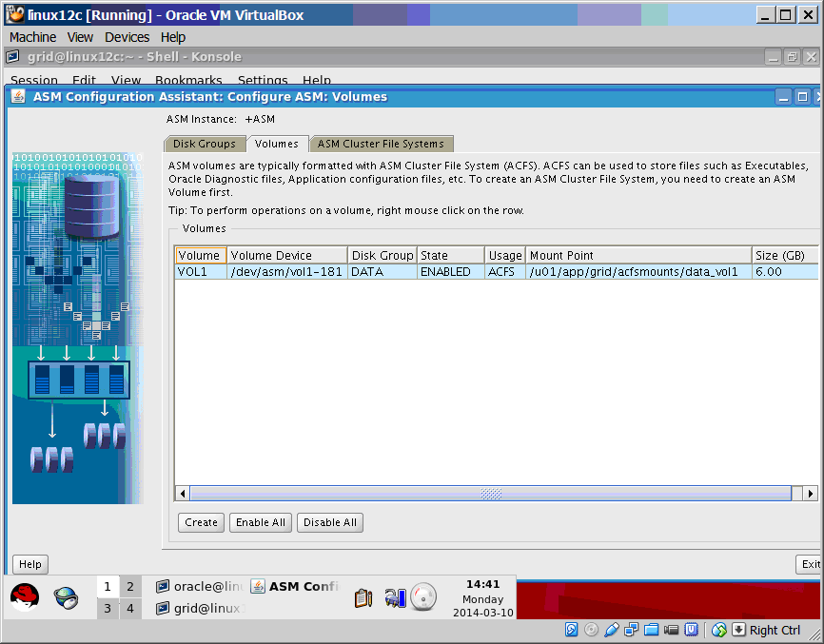Click the network monitor tray icon
This screenshot has height=644, width=824.
tap(395, 597)
